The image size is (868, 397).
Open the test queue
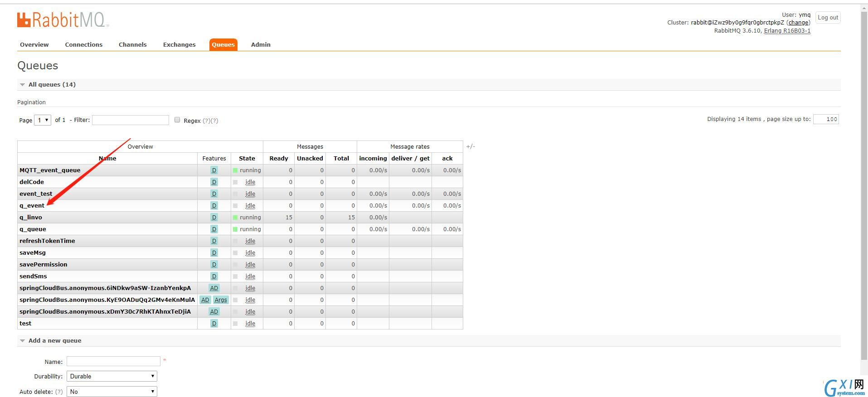(x=25, y=323)
